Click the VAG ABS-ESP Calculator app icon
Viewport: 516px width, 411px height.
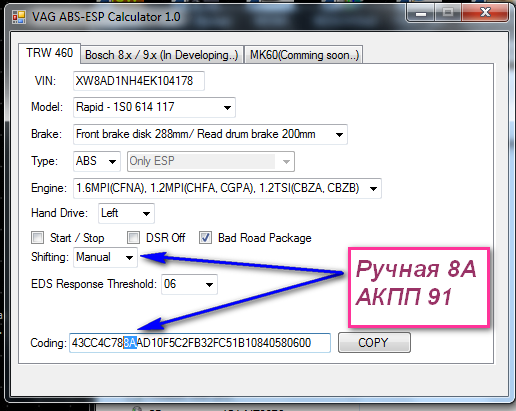[x=19, y=17]
